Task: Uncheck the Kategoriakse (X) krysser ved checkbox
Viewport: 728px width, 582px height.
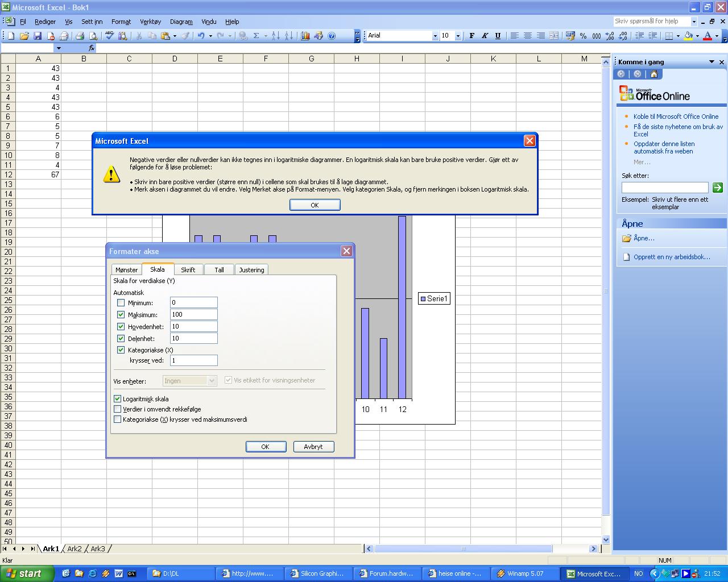Action: pos(121,350)
